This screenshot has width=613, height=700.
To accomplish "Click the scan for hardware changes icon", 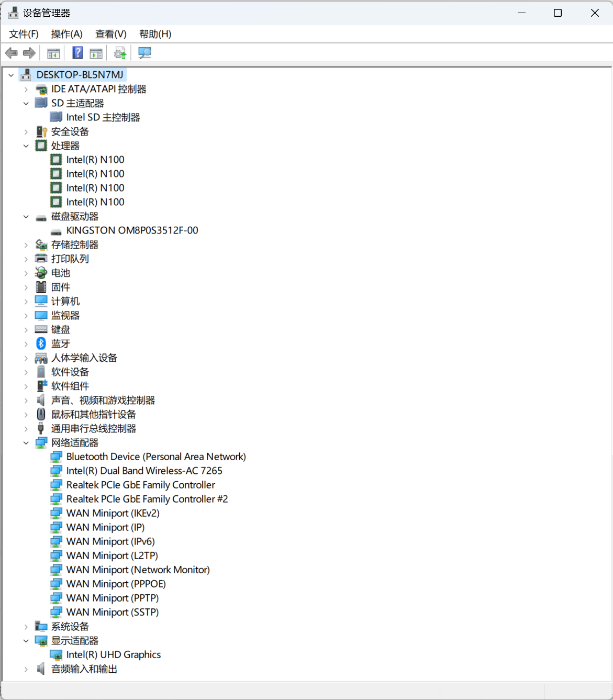I will tap(144, 53).
